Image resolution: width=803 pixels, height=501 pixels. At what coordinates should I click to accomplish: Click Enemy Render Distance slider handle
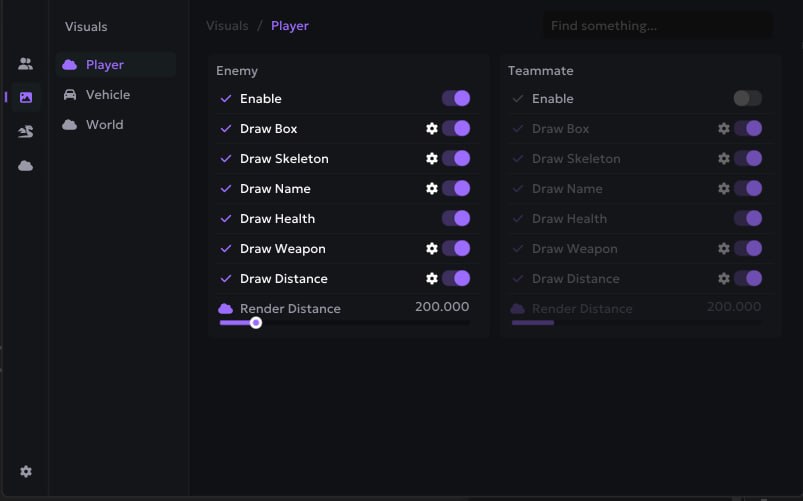pos(256,323)
